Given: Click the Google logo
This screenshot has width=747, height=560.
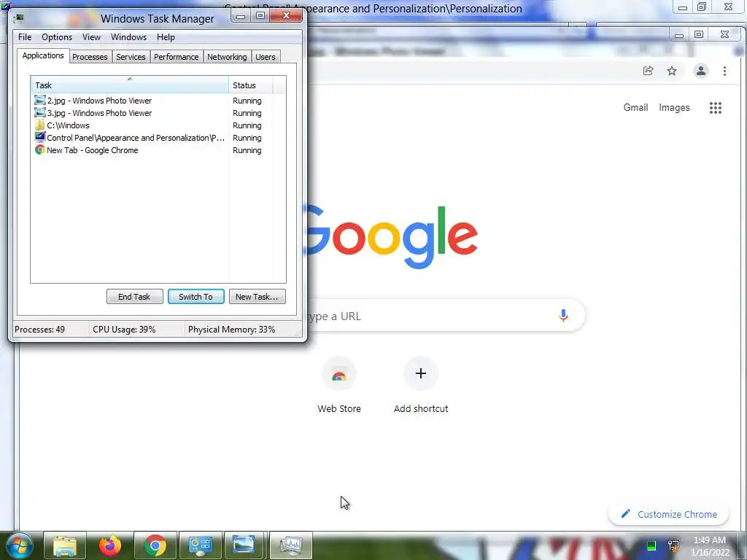Looking at the screenshot, I should 391,237.
